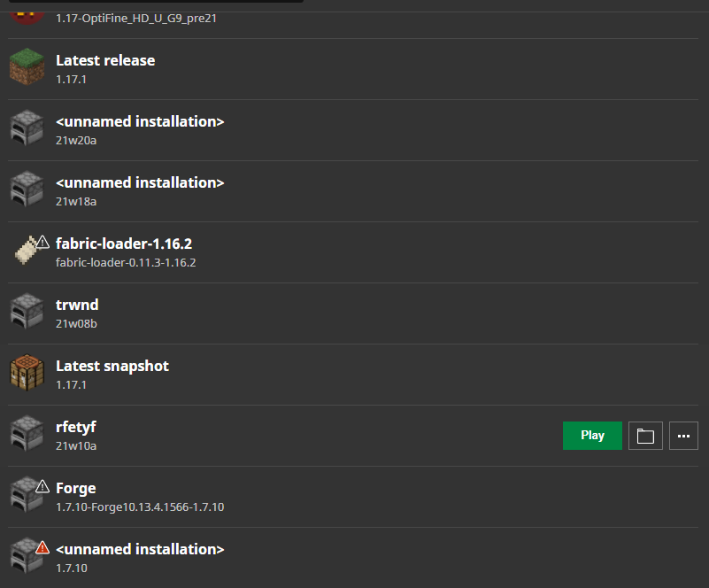Click the furnace icon beside rfetyf

pyautogui.click(x=27, y=435)
